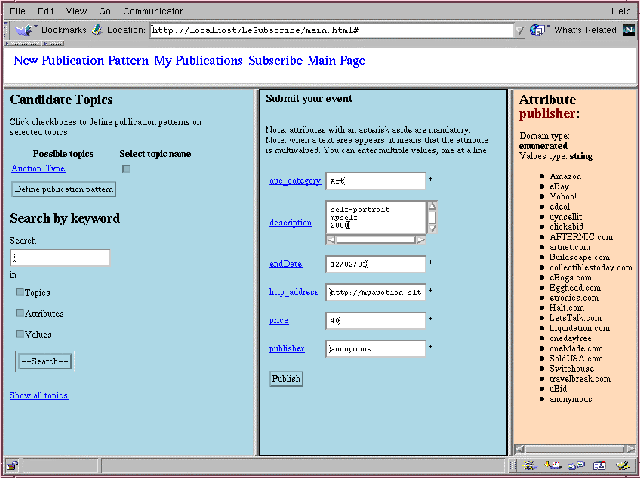
Task: Go to My Publications link
Action: pyautogui.click(x=198, y=61)
